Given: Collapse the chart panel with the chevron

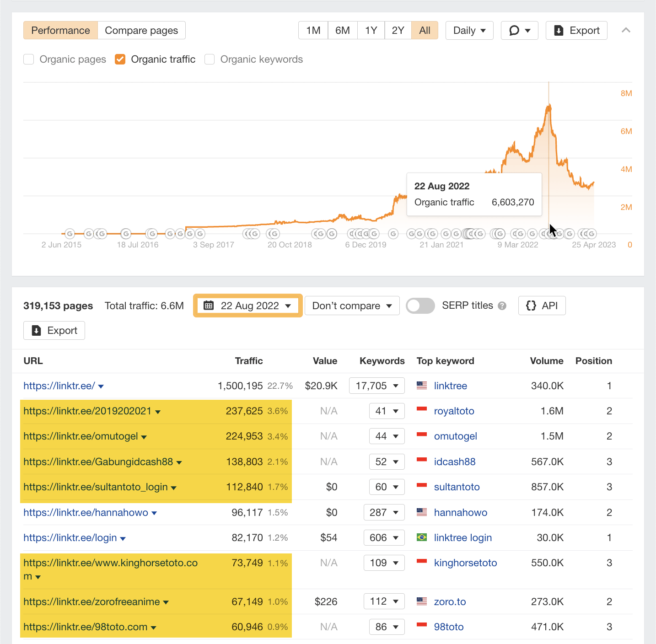Looking at the screenshot, I should 626,30.
